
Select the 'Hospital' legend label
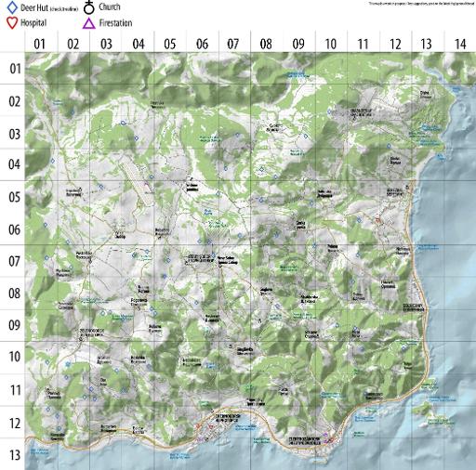[33, 23]
